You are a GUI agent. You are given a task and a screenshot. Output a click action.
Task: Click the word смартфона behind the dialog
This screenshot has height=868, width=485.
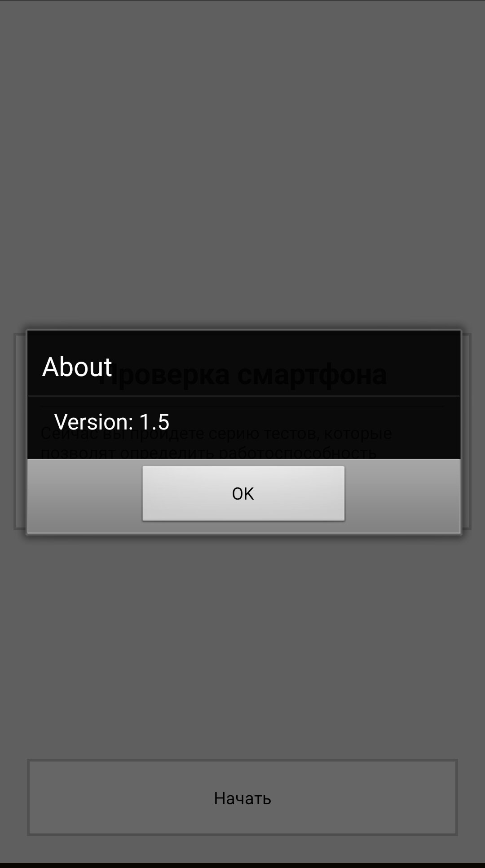(x=312, y=375)
